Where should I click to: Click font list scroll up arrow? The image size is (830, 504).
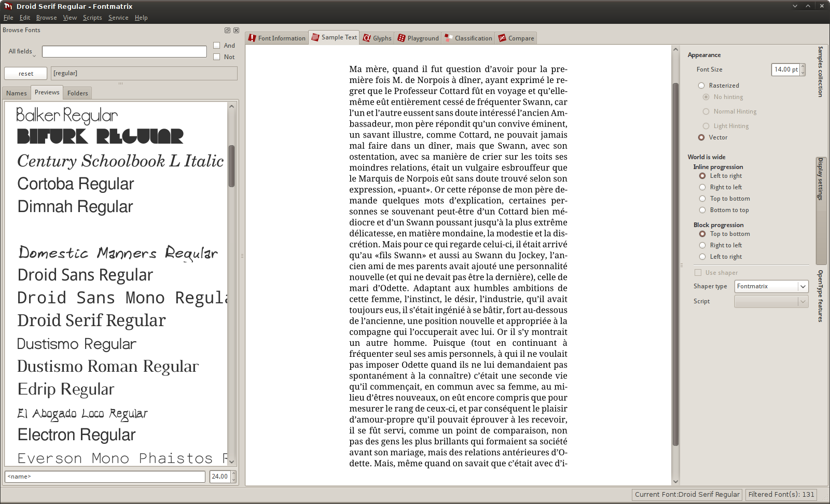pyautogui.click(x=232, y=106)
